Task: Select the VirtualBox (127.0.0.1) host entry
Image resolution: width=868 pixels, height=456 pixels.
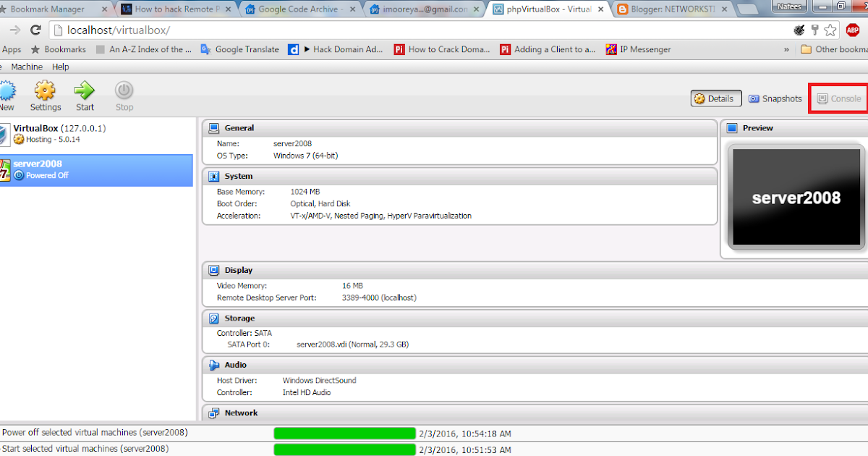Action: (x=96, y=133)
